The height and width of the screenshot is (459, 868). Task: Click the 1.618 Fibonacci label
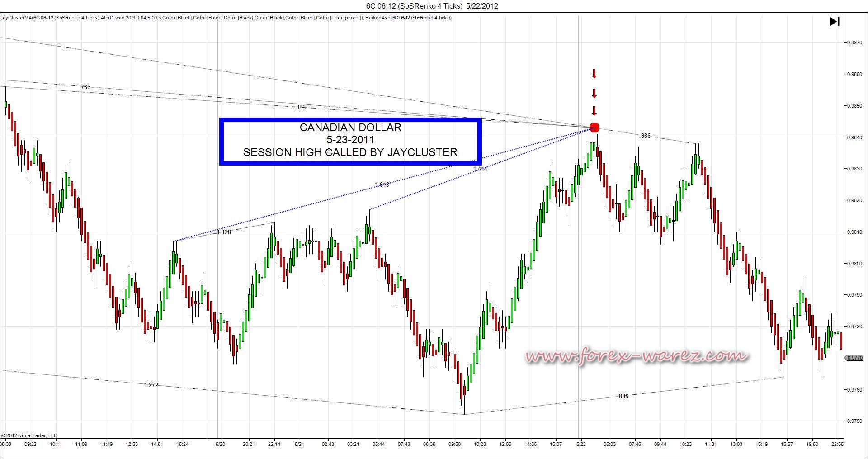click(382, 185)
